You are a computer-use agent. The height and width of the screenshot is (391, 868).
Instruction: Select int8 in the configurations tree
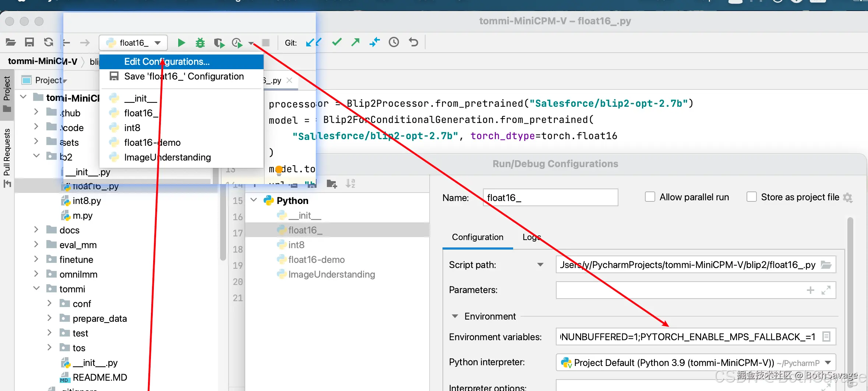pyautogui.click(x=296, y=245)
